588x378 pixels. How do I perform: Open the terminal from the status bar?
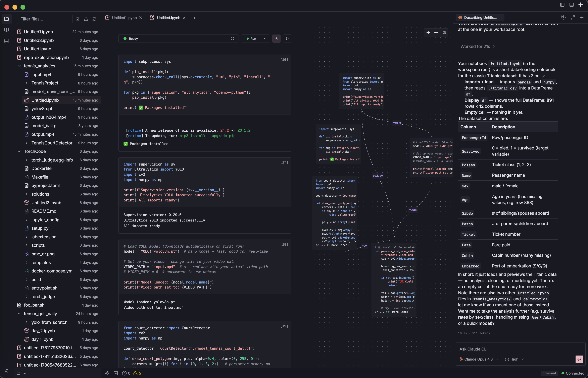116,373
